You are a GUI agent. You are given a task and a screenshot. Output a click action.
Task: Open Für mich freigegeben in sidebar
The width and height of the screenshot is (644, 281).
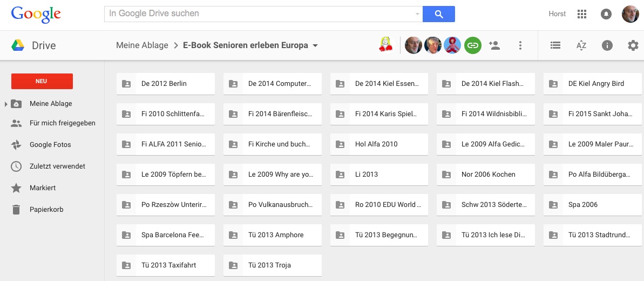coord(62,123)
